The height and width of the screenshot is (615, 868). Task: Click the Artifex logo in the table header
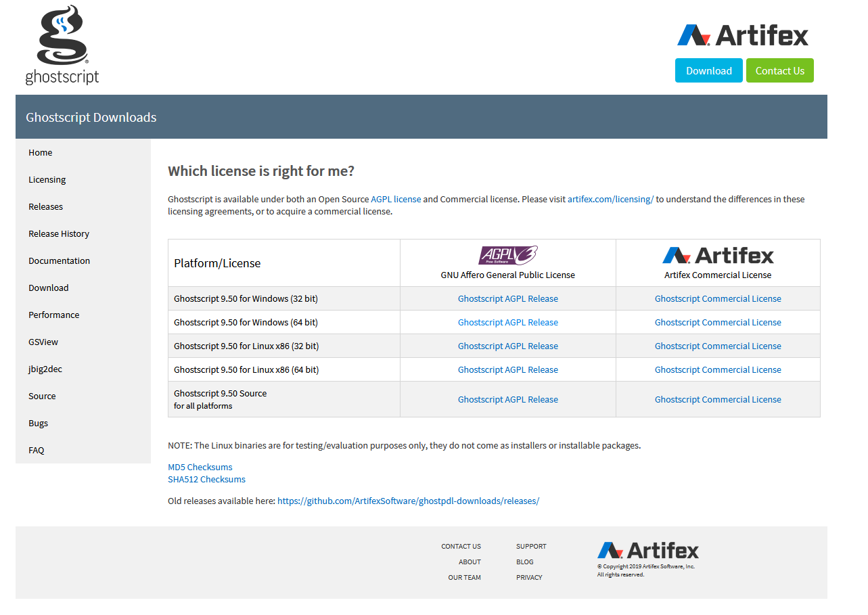(x=718, y=255)
